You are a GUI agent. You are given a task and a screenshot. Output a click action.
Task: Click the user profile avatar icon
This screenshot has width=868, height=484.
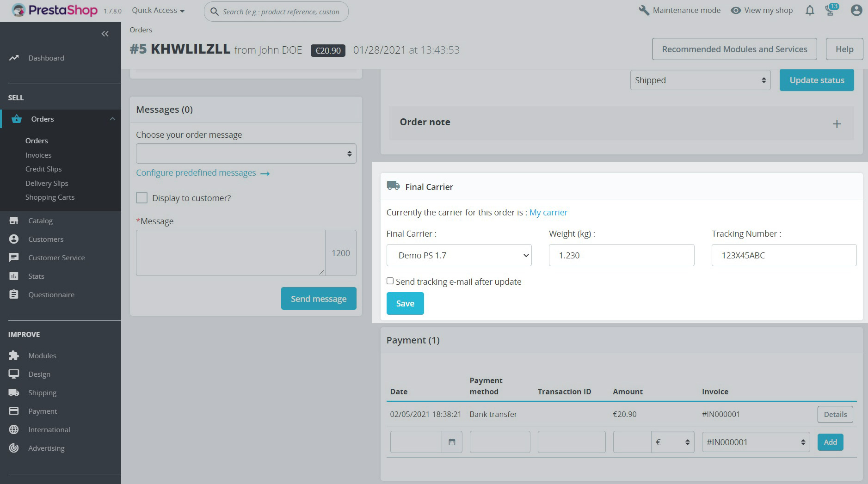[x=856, y=11]
